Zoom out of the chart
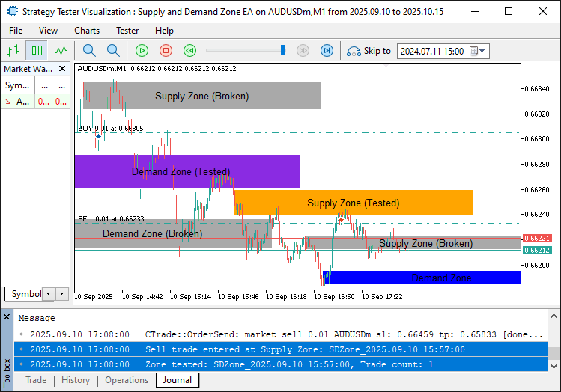 113,51
